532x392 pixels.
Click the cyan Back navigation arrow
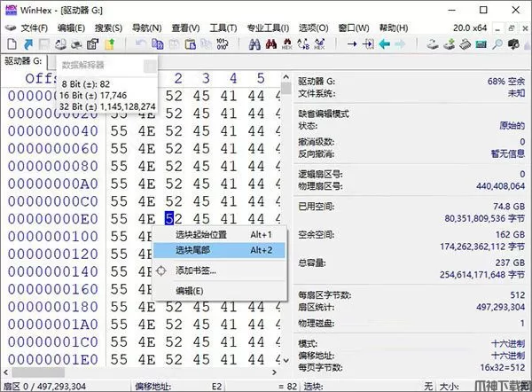tap(383, 43)
